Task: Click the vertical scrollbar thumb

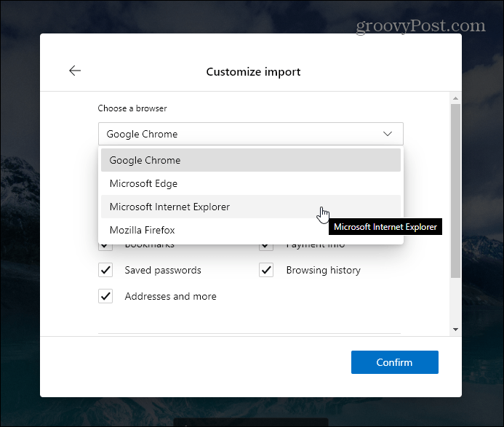Action: click(455, 191)
